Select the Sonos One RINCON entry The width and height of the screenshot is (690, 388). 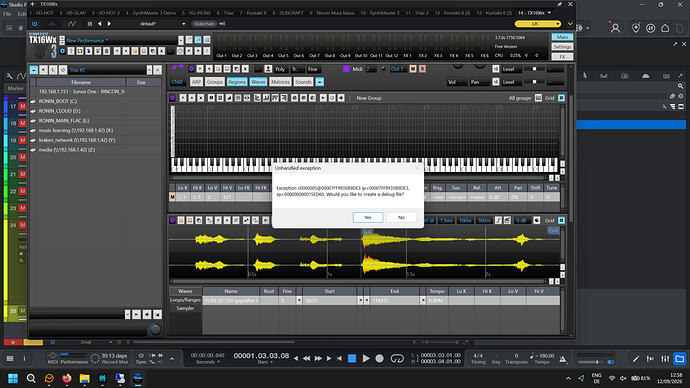point(81,92)
